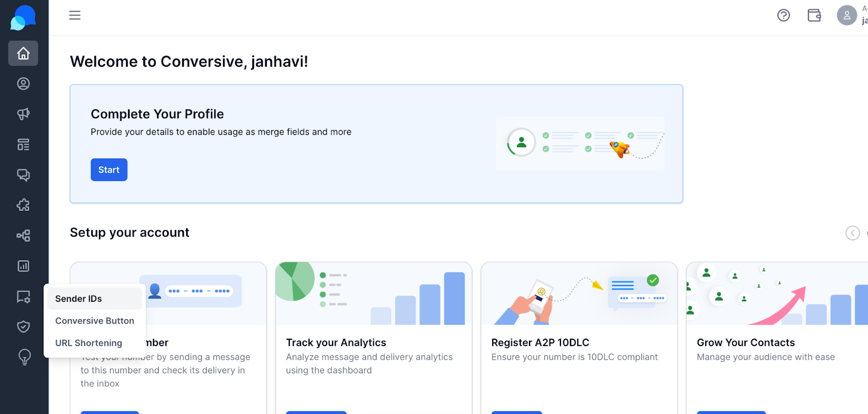Open the Integrations puzzle piece icon
The width and height of the screenshot is (868, 414).
pyautogui.click(x=23, y=205)
